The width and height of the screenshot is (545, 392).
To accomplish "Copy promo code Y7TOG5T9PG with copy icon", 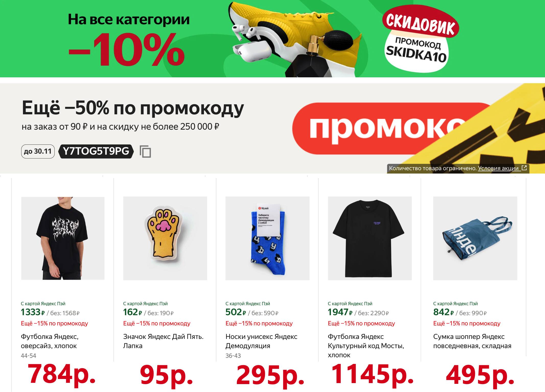I will point(145,152).
